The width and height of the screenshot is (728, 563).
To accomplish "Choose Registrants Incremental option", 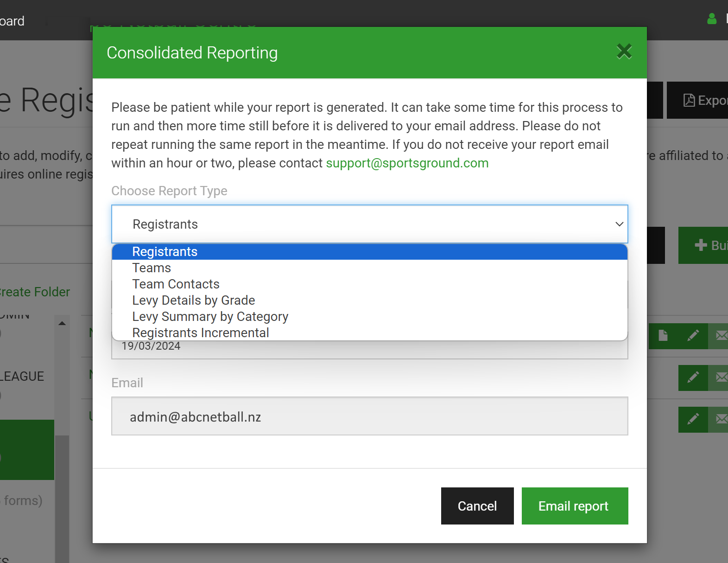I will [370, 333].
